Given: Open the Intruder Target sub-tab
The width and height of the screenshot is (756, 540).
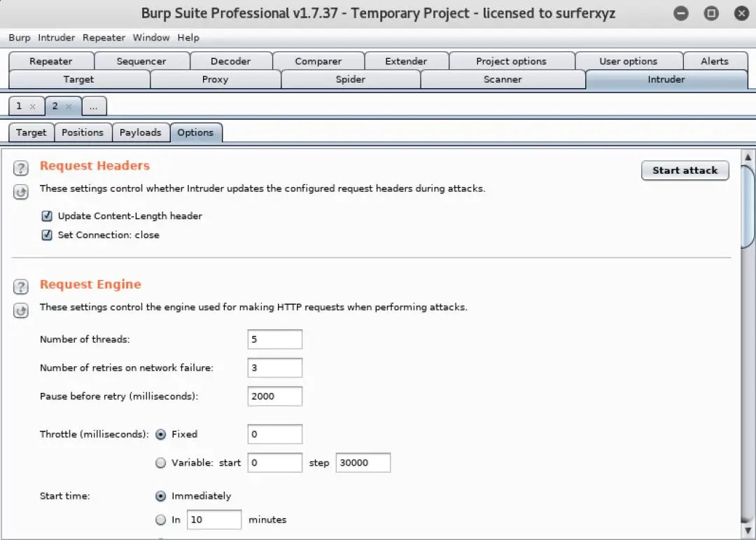Looking at the screenshot, I should click(x=31, y=132).
